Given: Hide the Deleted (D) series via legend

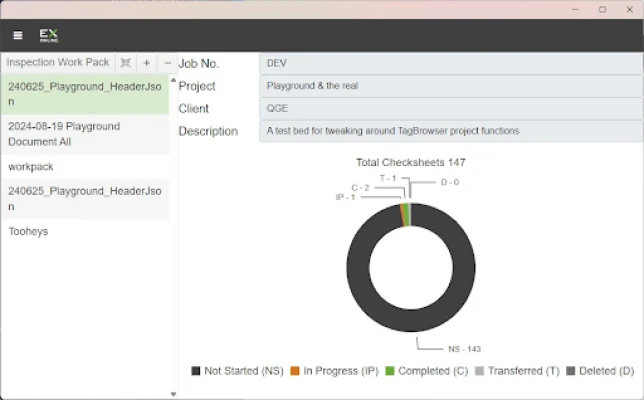Looking at the screenshot, I should click(600, 371).
